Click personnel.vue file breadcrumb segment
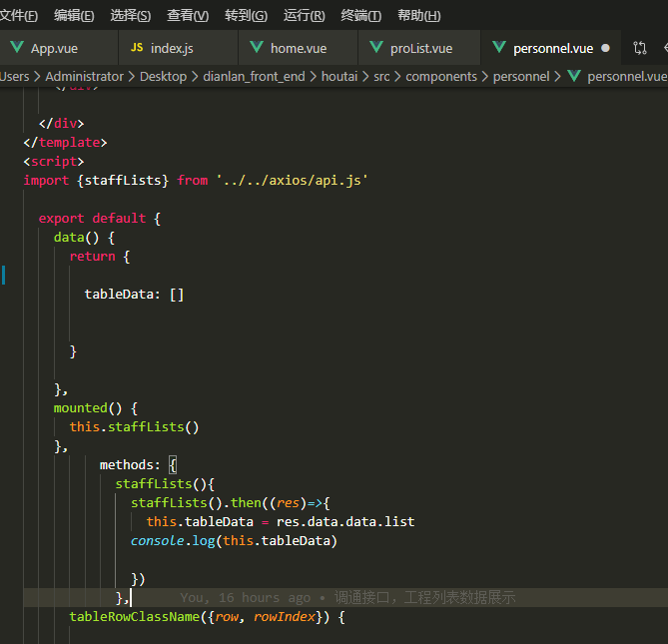This screenshot has width=668, height=644. (x=627, y=77)
